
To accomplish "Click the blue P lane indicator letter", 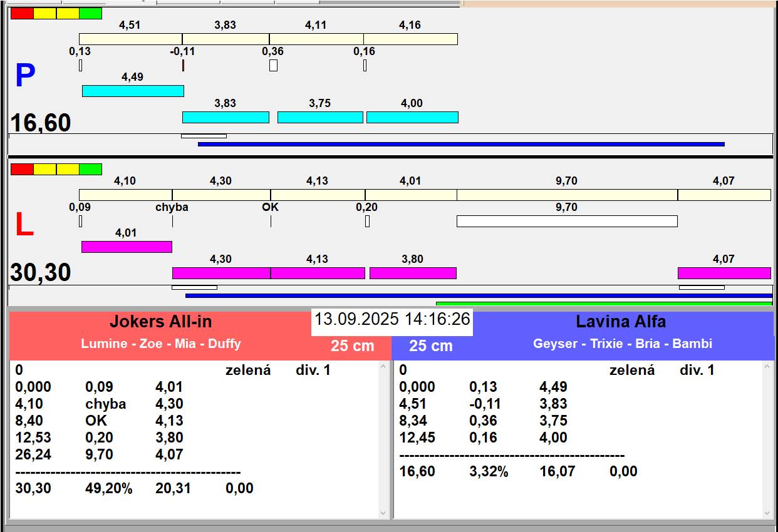I will pyautogui.click(x=25, y=76).
